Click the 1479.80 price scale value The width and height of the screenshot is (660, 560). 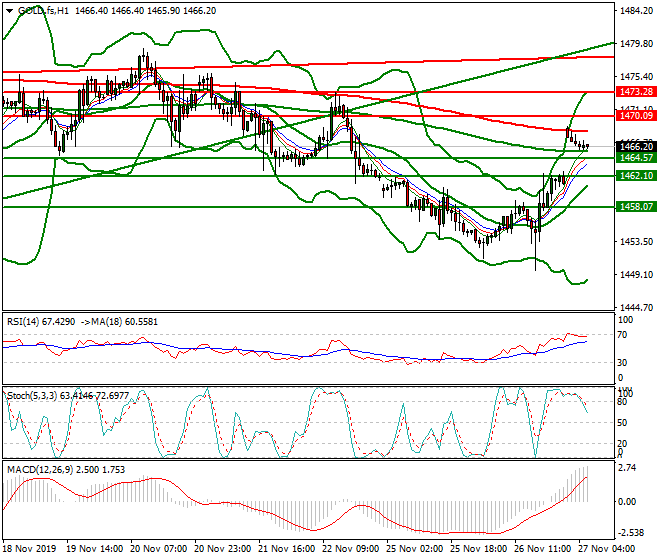(636, 44)
